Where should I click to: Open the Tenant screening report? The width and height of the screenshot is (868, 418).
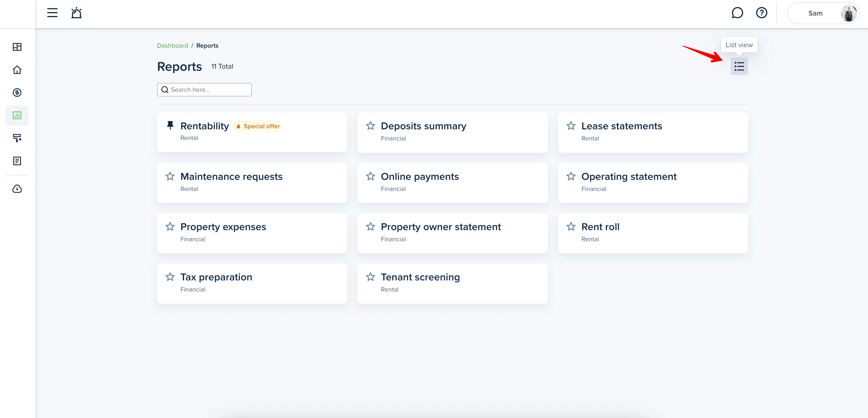click(452, 284)
